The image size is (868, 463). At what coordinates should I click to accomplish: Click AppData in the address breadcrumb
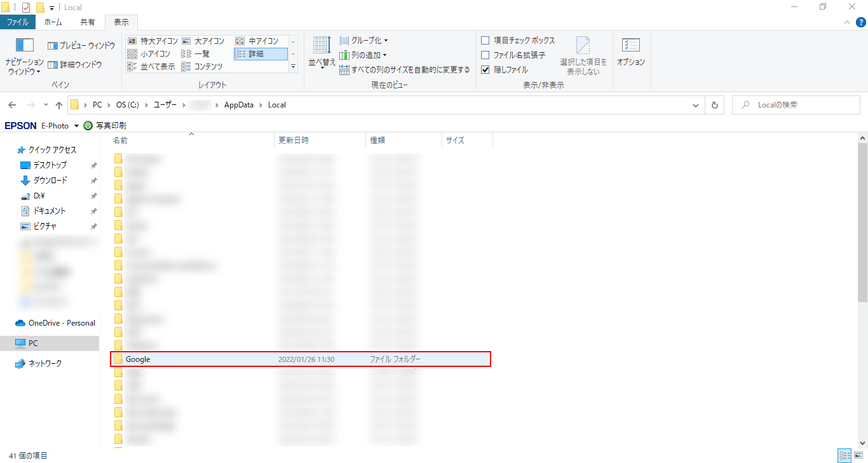[240, 105]
